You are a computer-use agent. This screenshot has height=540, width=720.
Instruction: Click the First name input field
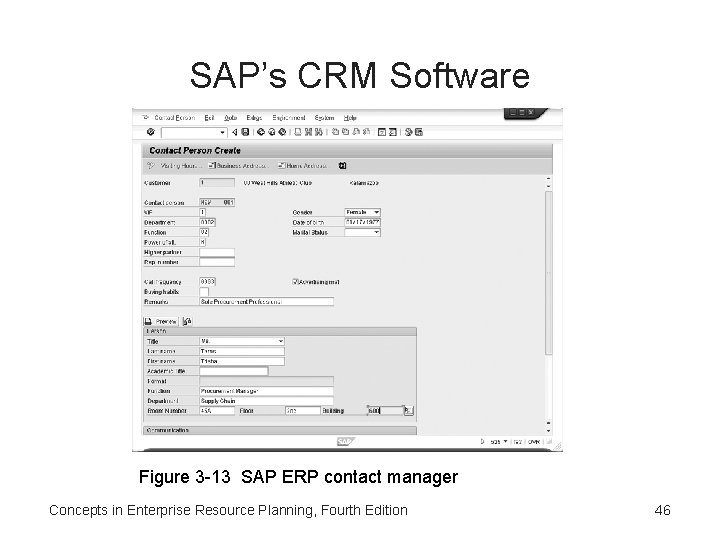[x=242, y=361]
